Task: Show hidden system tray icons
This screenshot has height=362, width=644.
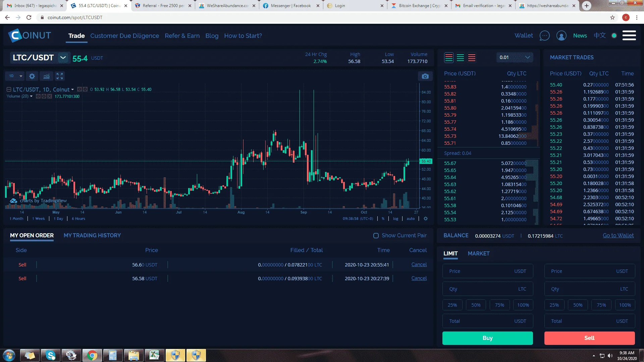Action: (x=594, y=356)
